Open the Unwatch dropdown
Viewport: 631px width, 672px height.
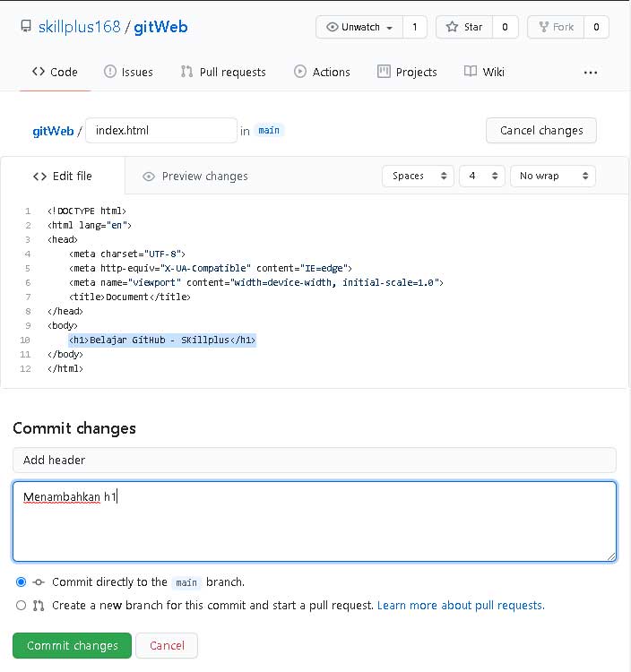359,27
